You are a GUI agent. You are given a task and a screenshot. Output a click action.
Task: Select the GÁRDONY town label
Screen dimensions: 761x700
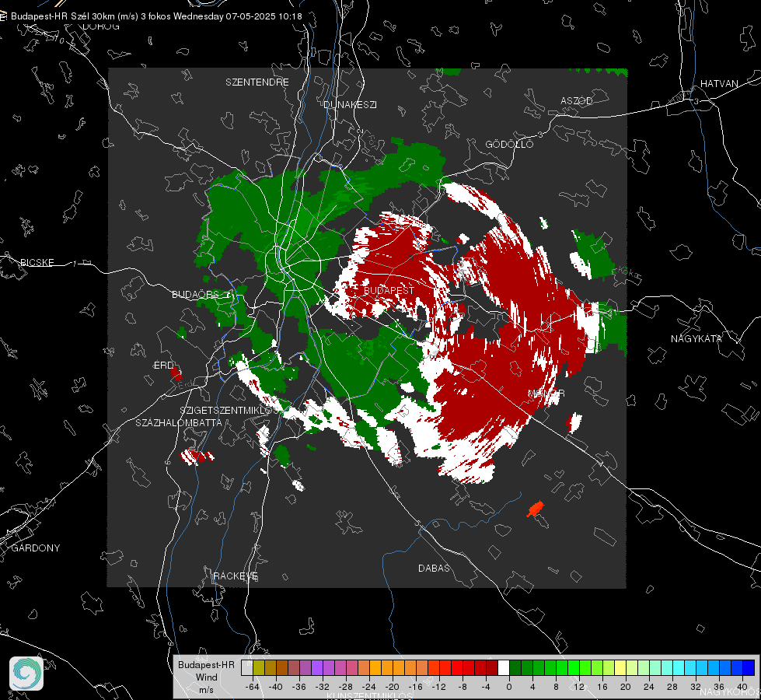tap(36, 548)
